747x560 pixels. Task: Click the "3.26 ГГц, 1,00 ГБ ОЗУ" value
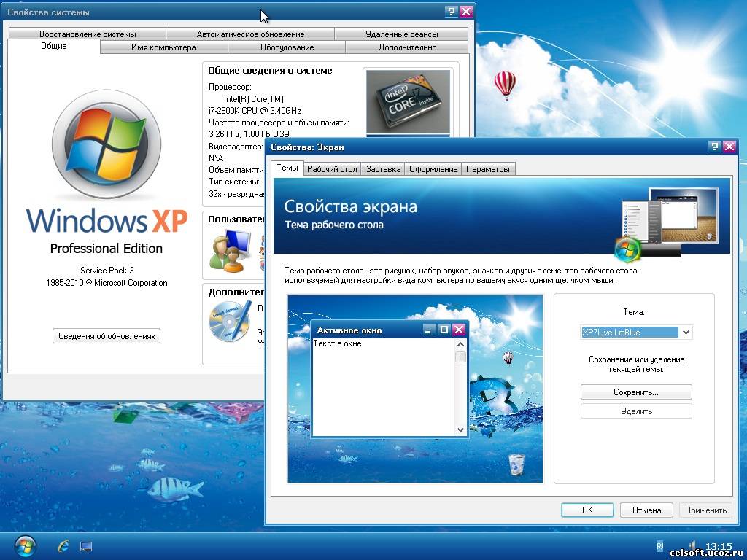tap(249, 134)
